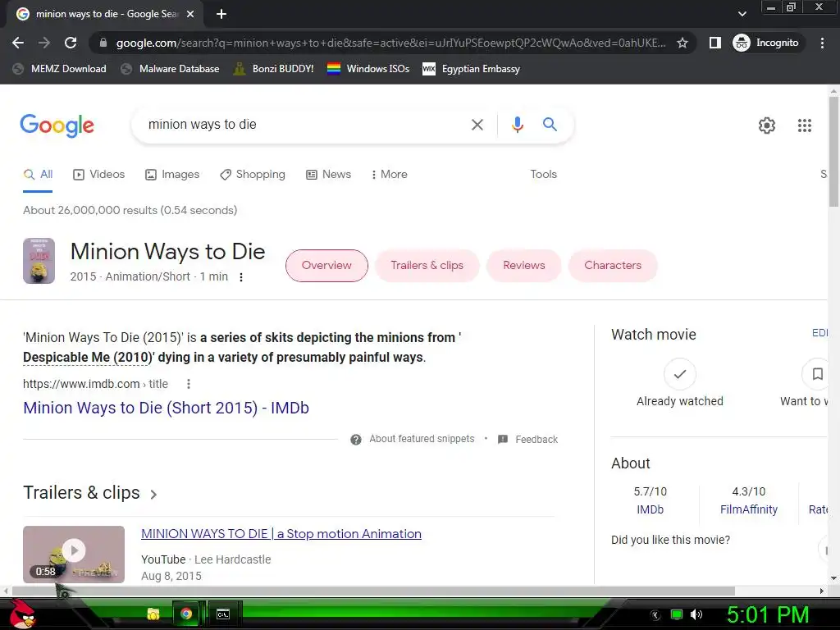Open the Malware Database bookmark

[x=170, y=69]
